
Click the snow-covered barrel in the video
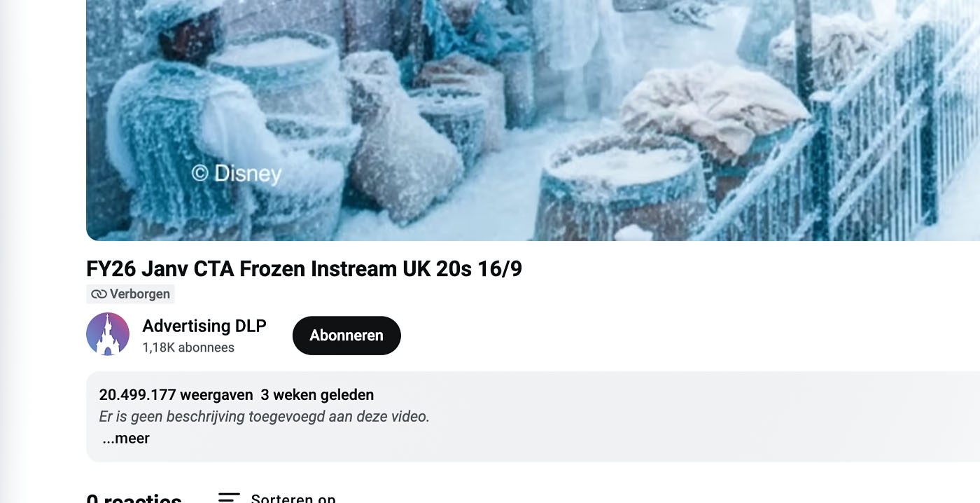[619, 184]
